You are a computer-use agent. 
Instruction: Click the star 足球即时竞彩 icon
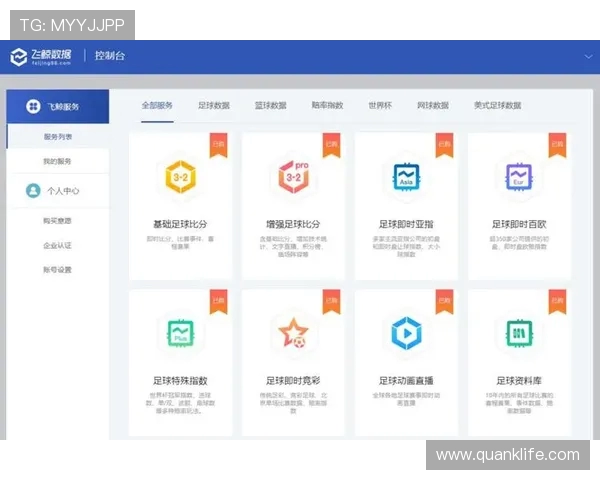click(293, 333)
